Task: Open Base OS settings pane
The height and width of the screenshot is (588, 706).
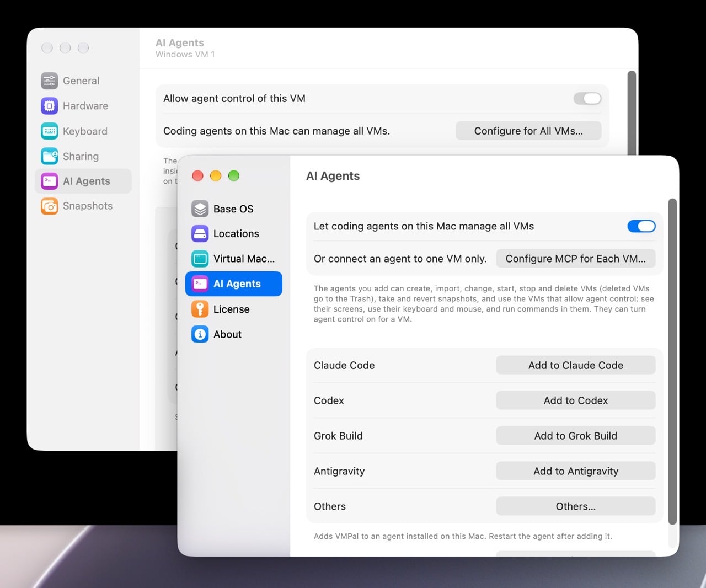Action: coord(234,209)
